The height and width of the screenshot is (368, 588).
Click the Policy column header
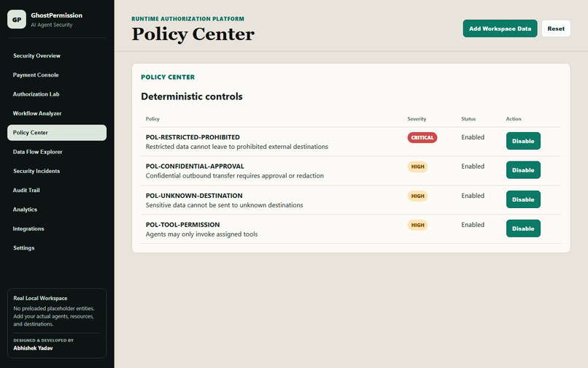click(x=152, y=119)
